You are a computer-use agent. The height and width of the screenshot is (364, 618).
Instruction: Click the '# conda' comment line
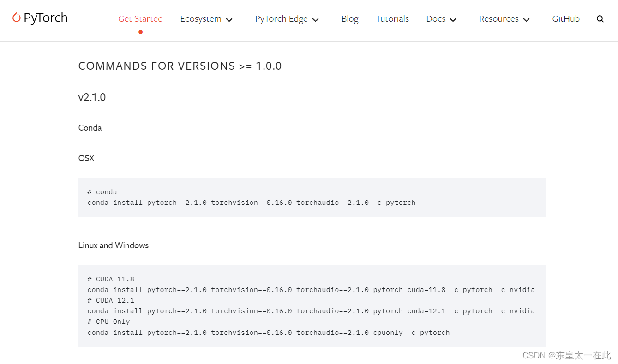click(102, 192)
